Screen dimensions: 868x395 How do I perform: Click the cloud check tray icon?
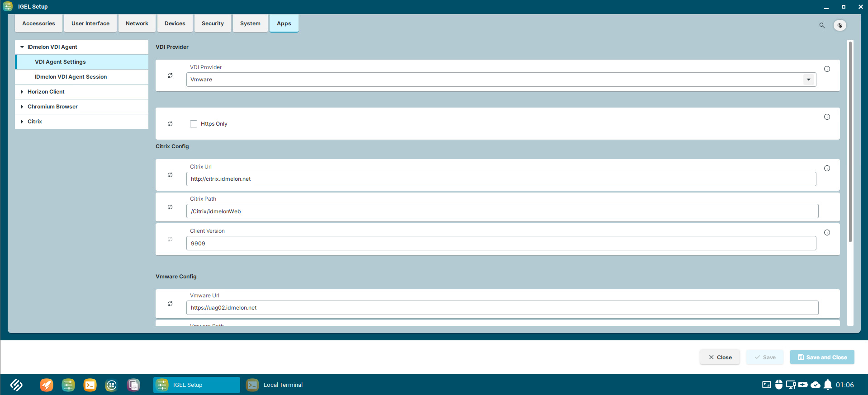point(816,385)
